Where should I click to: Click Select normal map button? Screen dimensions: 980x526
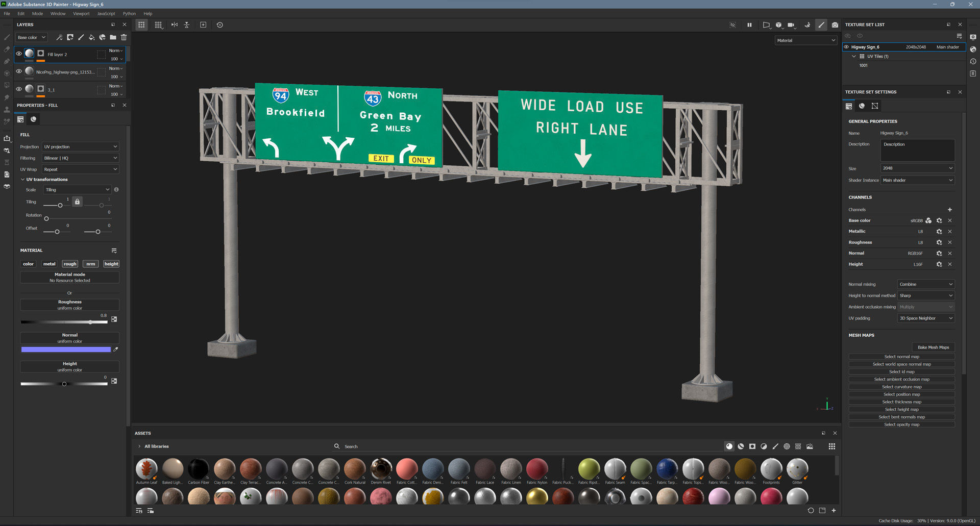(x=901, y=357)
